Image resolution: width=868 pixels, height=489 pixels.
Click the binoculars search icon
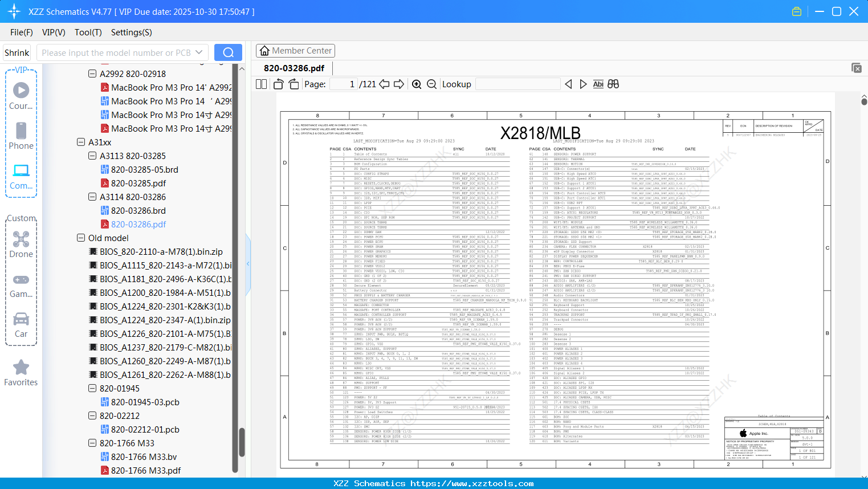click(613, 84)
